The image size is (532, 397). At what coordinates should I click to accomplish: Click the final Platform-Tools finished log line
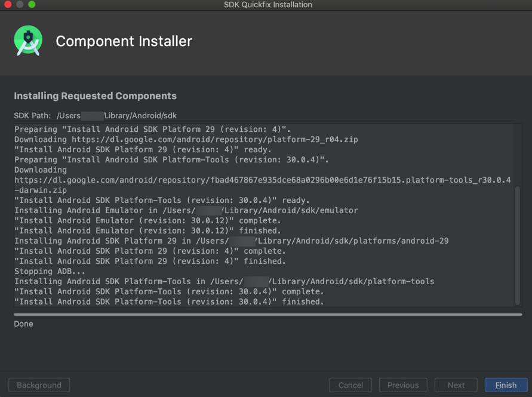169,301
